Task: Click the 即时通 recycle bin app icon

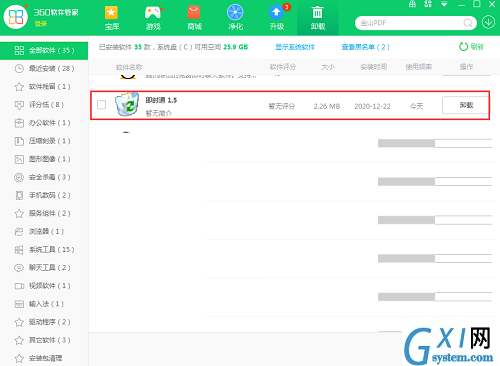Action: (127, 104)
